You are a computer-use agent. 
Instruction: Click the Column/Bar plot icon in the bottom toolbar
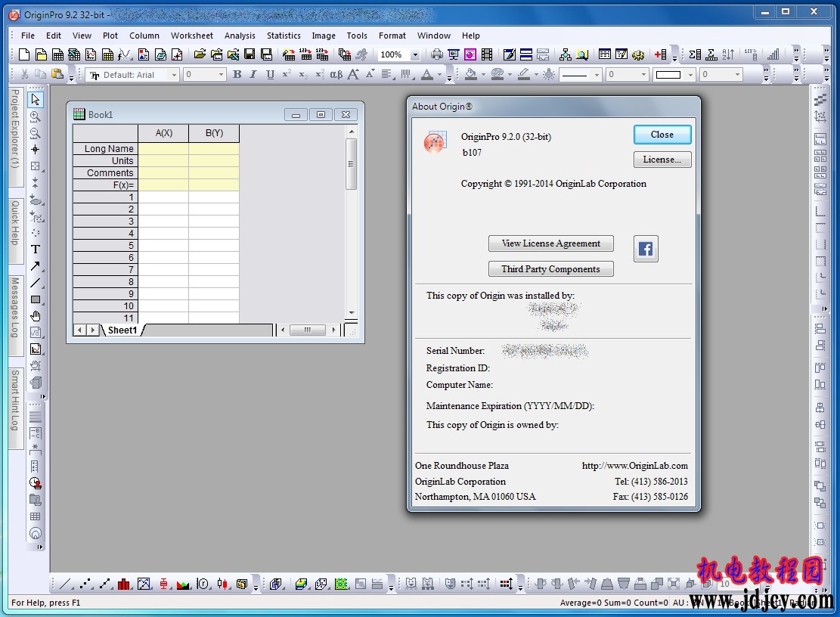pyautogui.click(x=124, y=584)
